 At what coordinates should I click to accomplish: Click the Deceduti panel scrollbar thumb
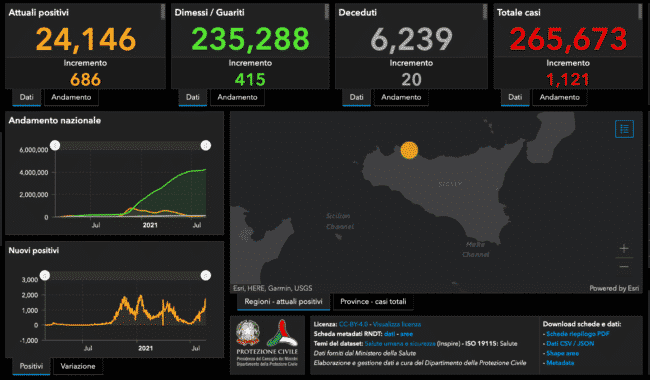click(x=485, y=12)
